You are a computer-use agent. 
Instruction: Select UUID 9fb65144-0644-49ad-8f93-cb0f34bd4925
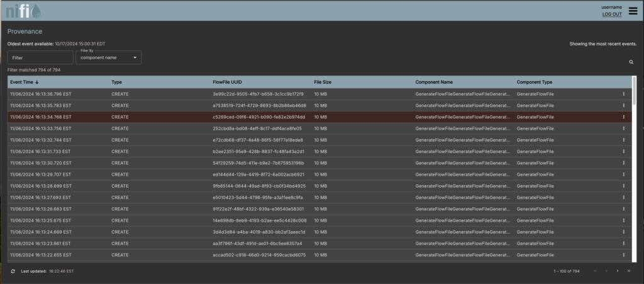click(x=259, y=186)
